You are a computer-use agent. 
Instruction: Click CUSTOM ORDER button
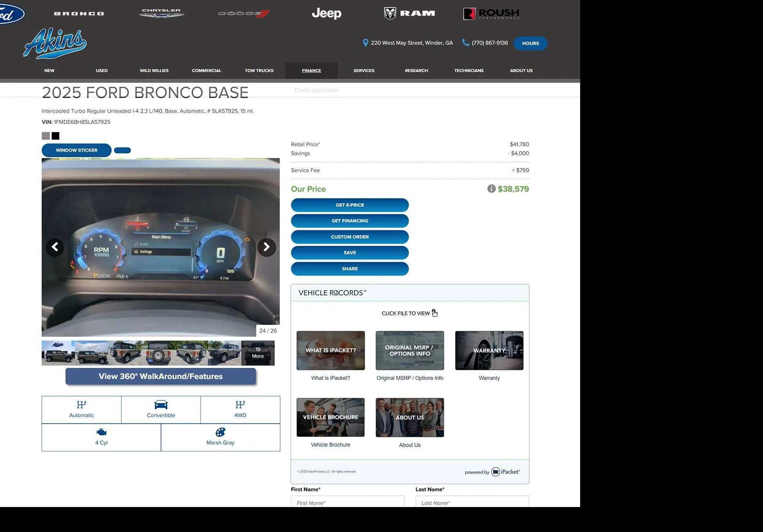[350, 237]
